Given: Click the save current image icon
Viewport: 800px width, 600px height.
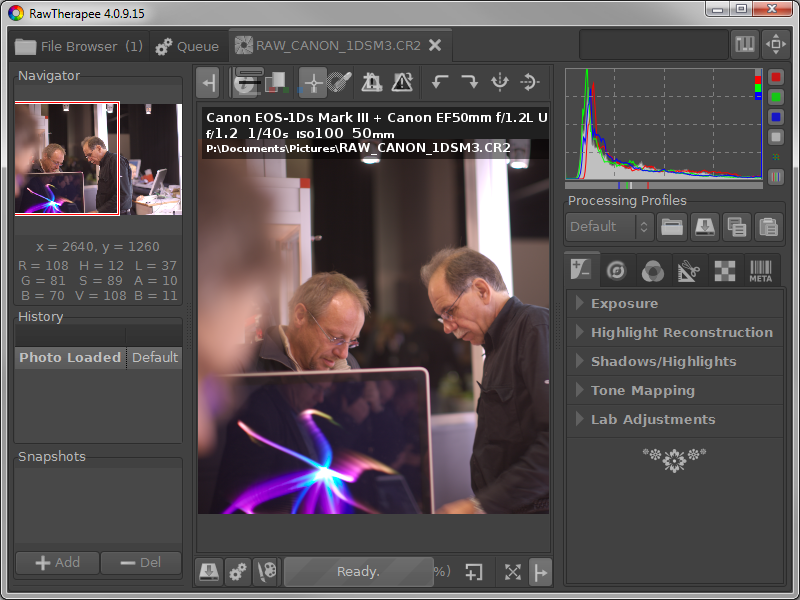Looking at the screenshot, I should coord(209,572).
